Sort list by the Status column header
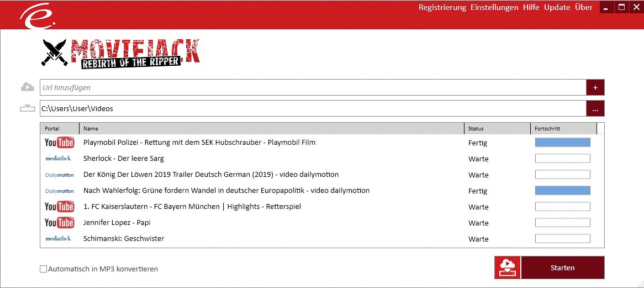 (x=498, y=129)
